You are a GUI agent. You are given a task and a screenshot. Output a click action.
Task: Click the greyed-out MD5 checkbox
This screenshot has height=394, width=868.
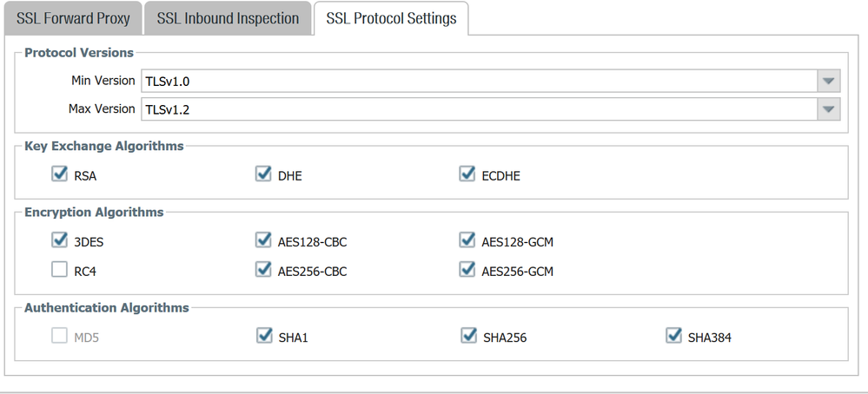pos(60,336)
